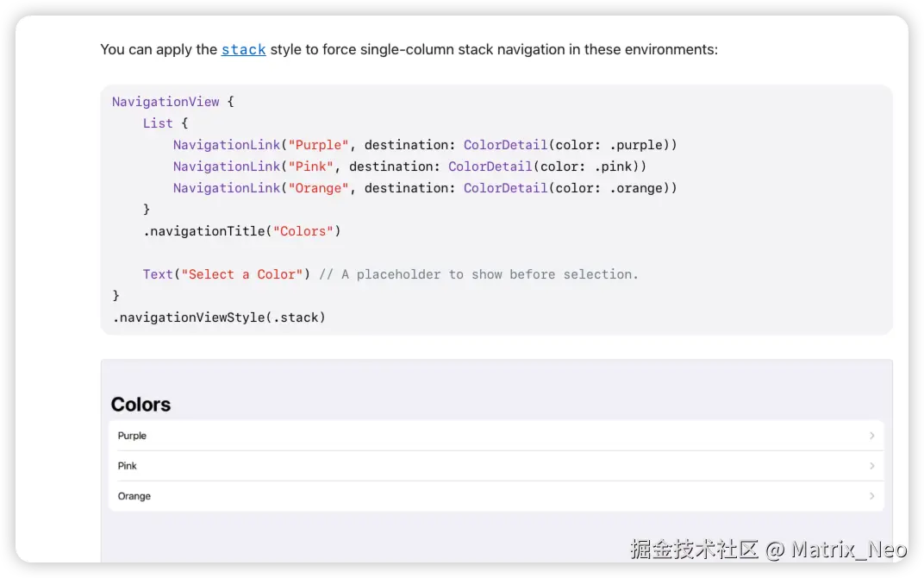The height and width of the screenshot is (578, 924).
Task: Click the Matrix_Neo watermark text
Action: (848, 550)
